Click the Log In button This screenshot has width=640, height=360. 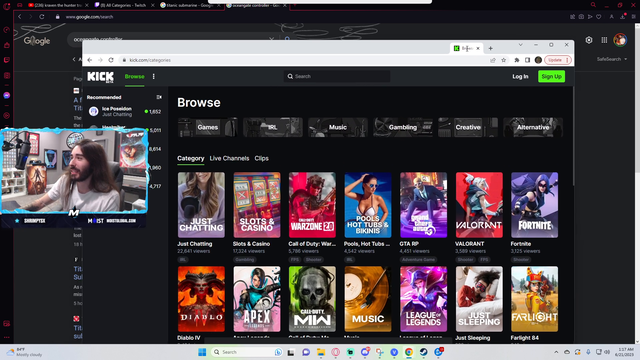coord(520,76)
